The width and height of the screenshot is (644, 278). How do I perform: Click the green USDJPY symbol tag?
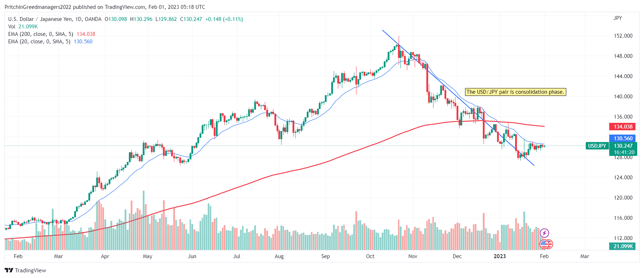click(597, 146)
